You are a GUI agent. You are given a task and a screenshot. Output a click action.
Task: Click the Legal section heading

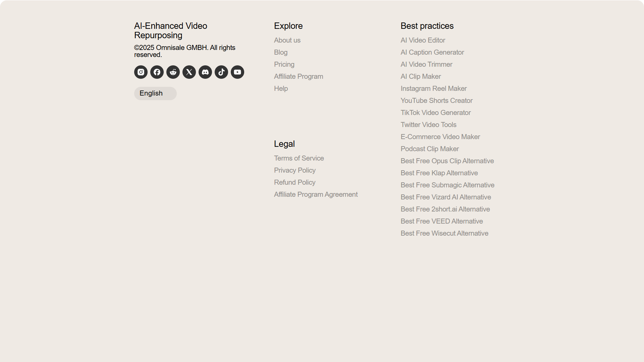284,144
